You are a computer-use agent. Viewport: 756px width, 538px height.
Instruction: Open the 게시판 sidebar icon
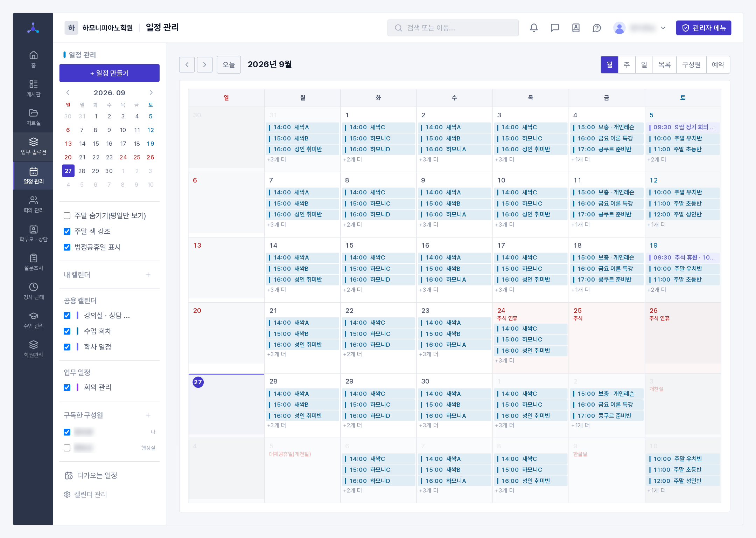(x=33, y=88)
